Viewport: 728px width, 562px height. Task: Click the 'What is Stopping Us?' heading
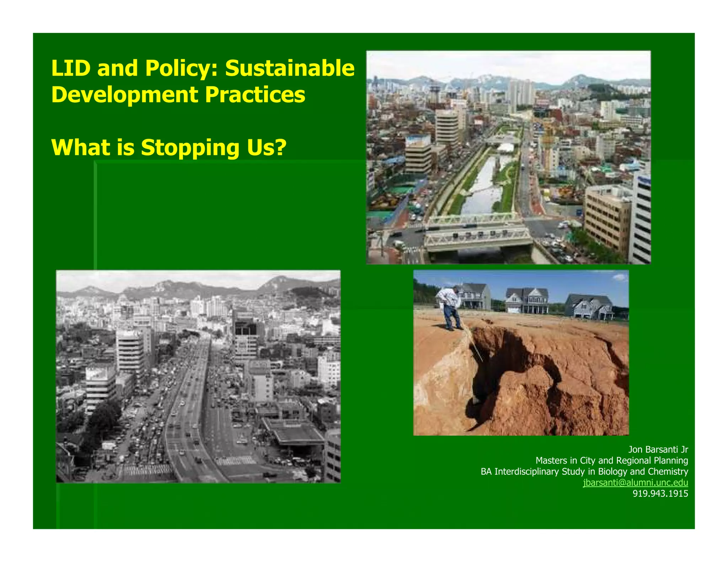[169, 147]
